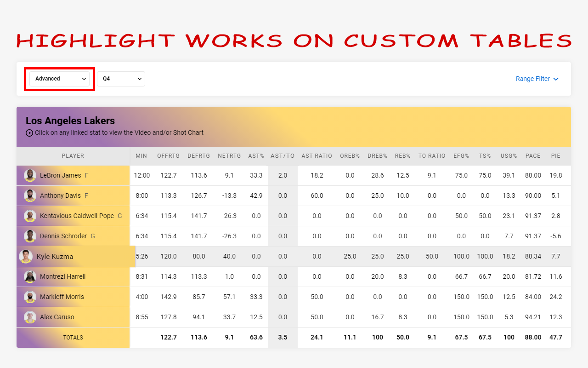The width and height of the screenshot is (588, 368).
Task: Click TOTALS PIE value 47.7
Action: point(556,337)
